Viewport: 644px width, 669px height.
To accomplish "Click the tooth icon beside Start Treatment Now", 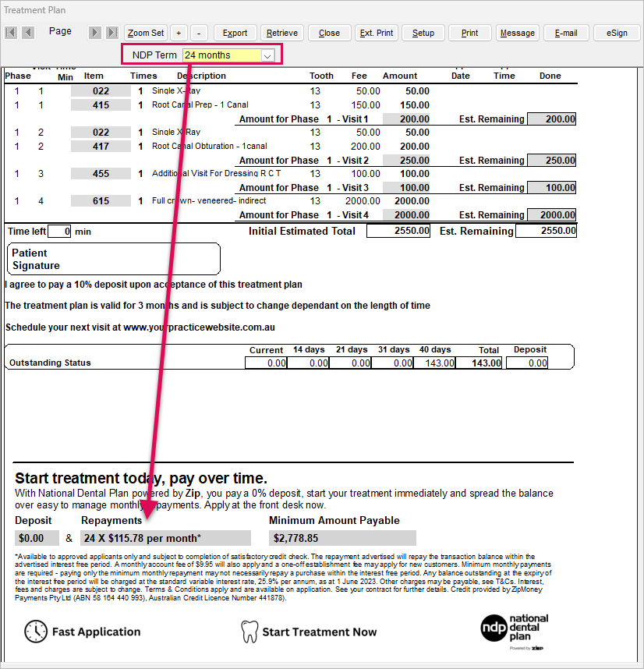I will (249, 632).
